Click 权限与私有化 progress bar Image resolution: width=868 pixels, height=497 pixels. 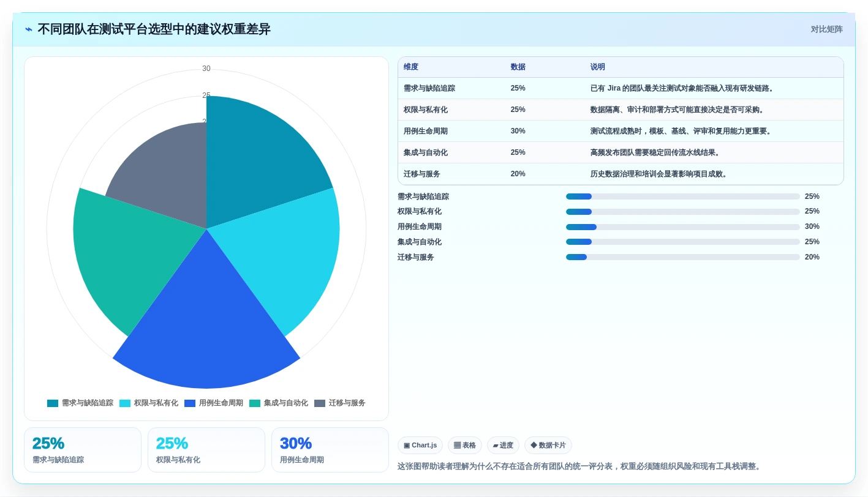[x=683, y=212]
